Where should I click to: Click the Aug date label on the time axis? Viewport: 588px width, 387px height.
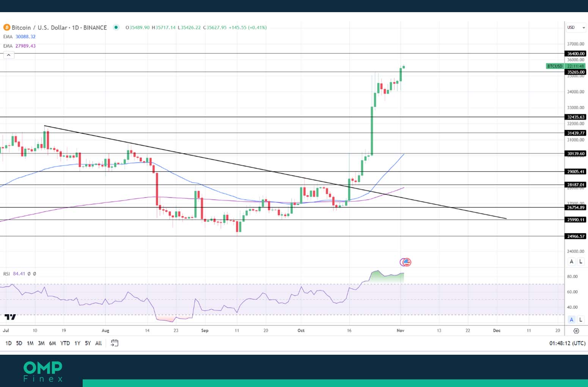coord(105,330)
